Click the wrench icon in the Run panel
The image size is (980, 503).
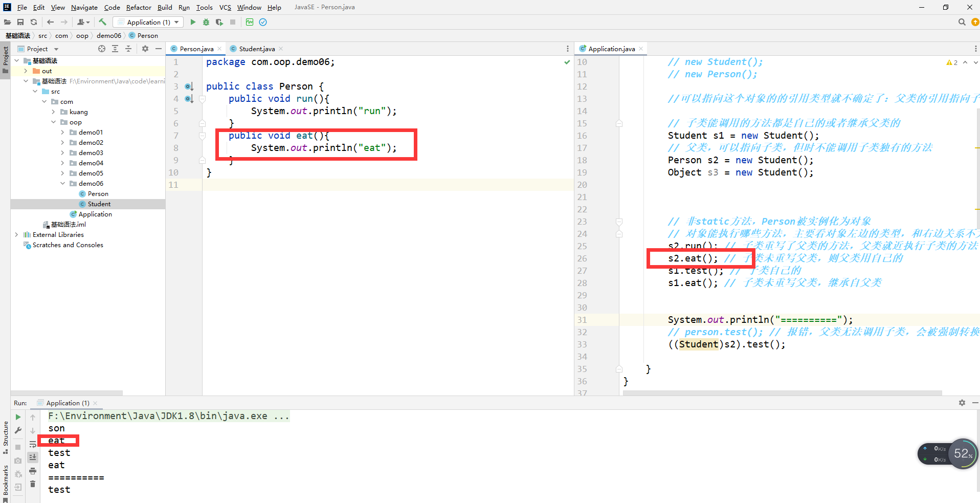click(x=18, y=430)
